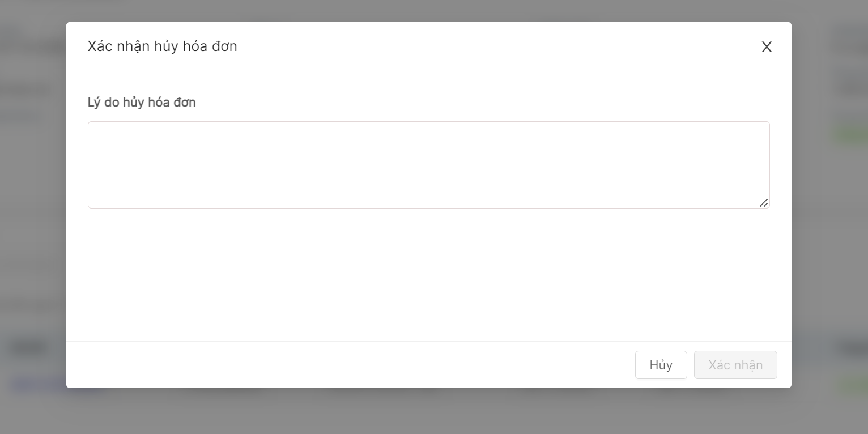The image size is (868, 434).
Task: Place cursor in the cancellation reason box
Action: point(428,164)
